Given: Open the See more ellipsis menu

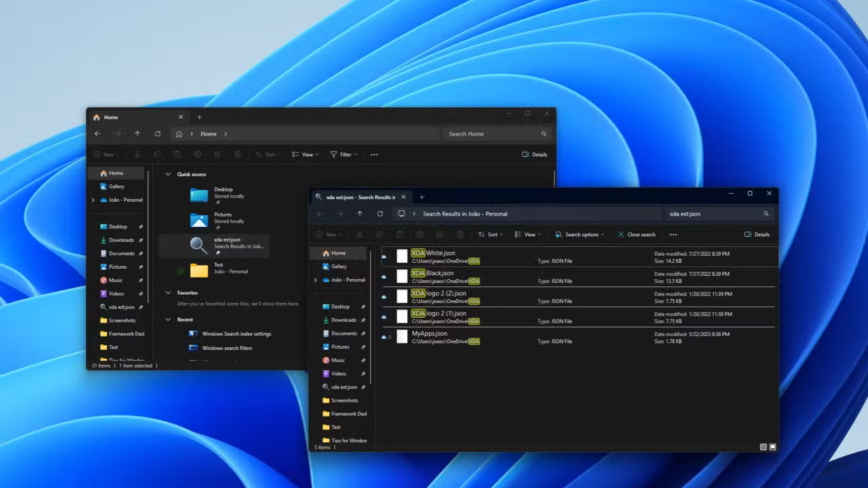Looking at the screenshot, I should pyautogui.click(x=673, y=235).
